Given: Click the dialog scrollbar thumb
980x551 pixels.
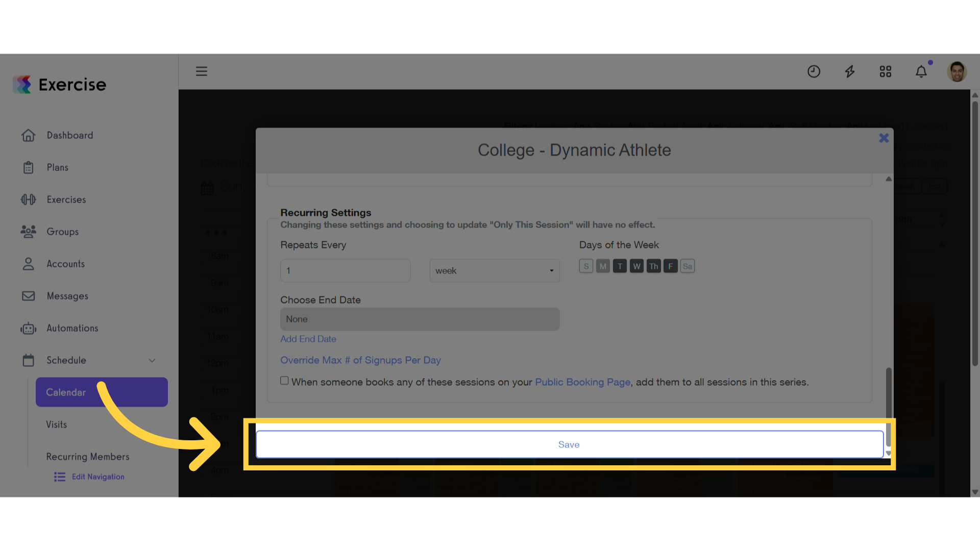Looking at the screenshot, I should point(889,407).
